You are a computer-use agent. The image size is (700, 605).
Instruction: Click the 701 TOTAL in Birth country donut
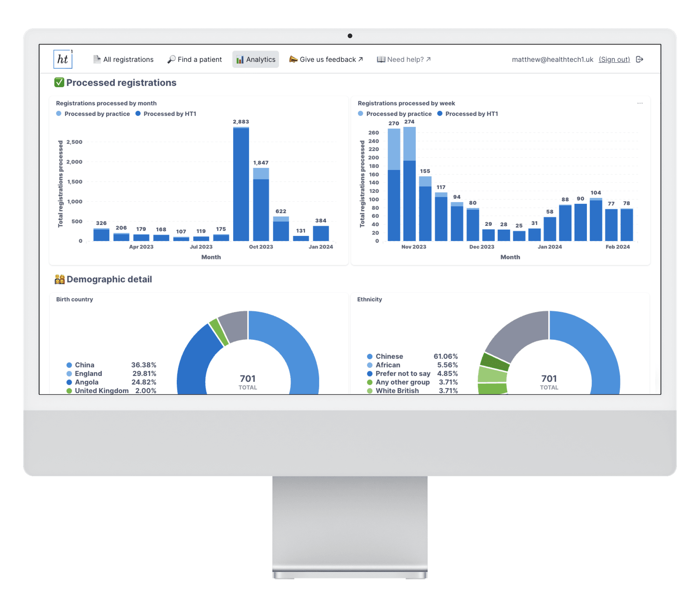pos(248,382)
